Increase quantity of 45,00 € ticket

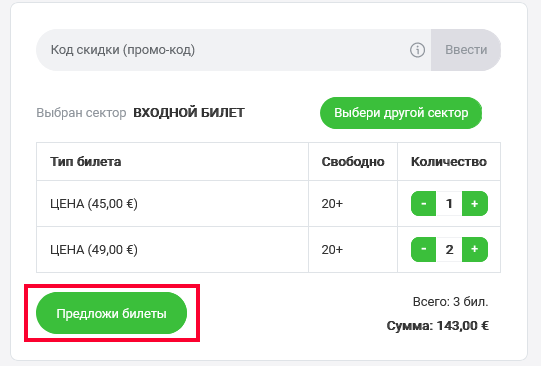click(x=475, y=204)
